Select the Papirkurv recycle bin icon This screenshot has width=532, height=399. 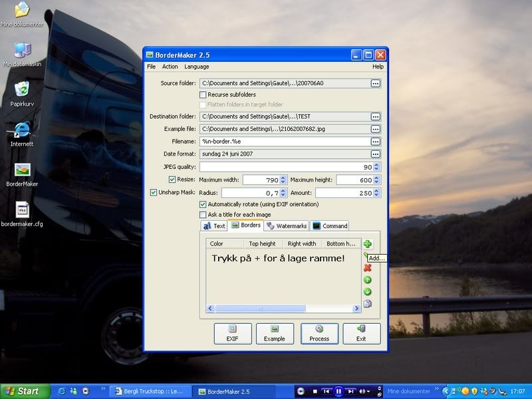click(x=22, y=94)
